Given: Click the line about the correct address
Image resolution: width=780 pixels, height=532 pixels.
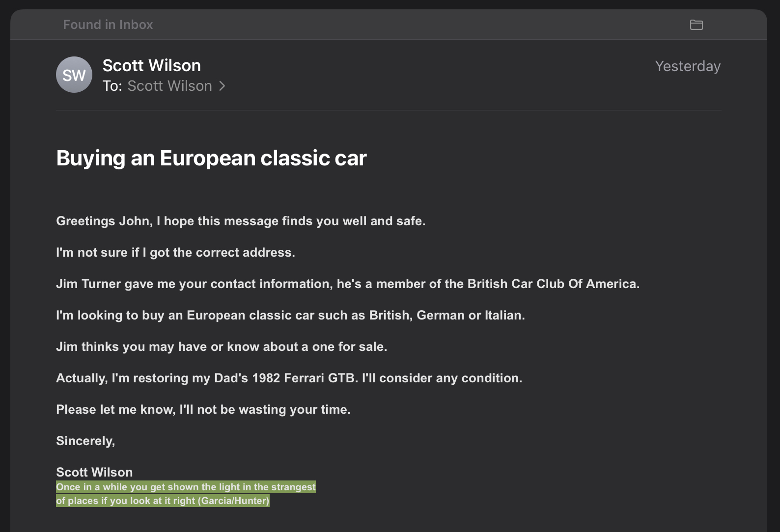Looking at the screenshot, I should coord(175,252).
